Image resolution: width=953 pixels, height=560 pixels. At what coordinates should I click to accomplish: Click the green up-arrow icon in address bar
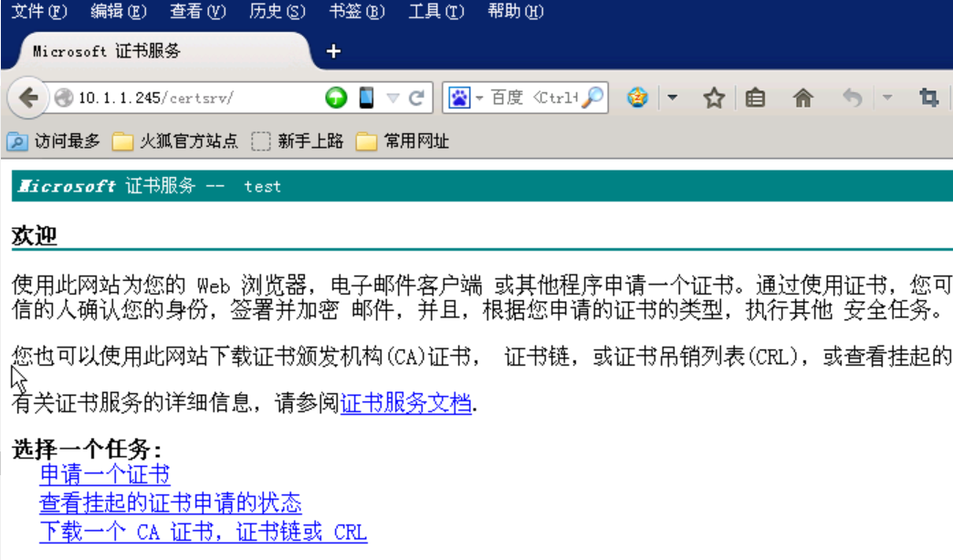click(336, 98)
